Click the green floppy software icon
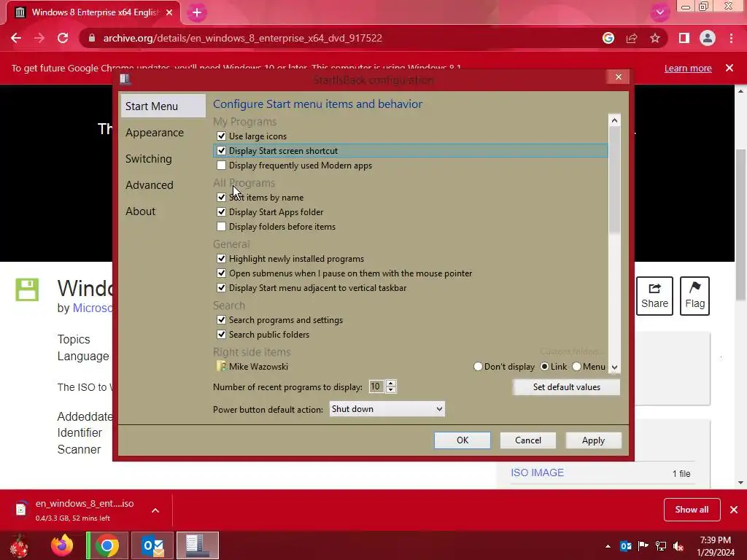Viewport: 747px width, 560px height. click(x=27, y=289)
